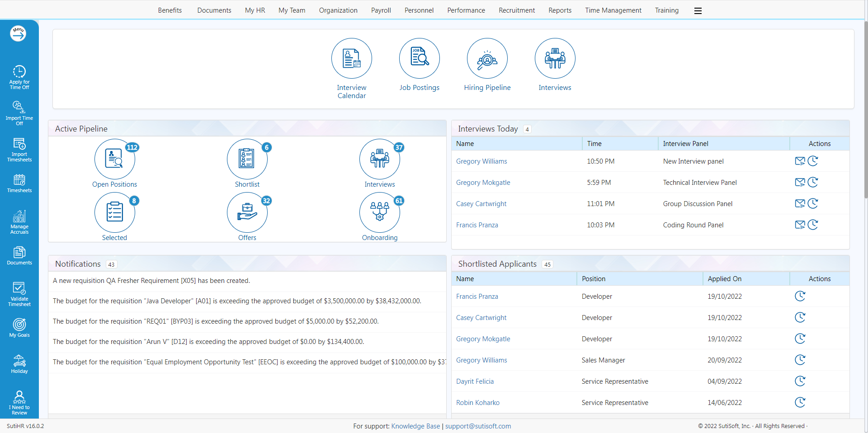Open the Payroll menu

(381, 10)
